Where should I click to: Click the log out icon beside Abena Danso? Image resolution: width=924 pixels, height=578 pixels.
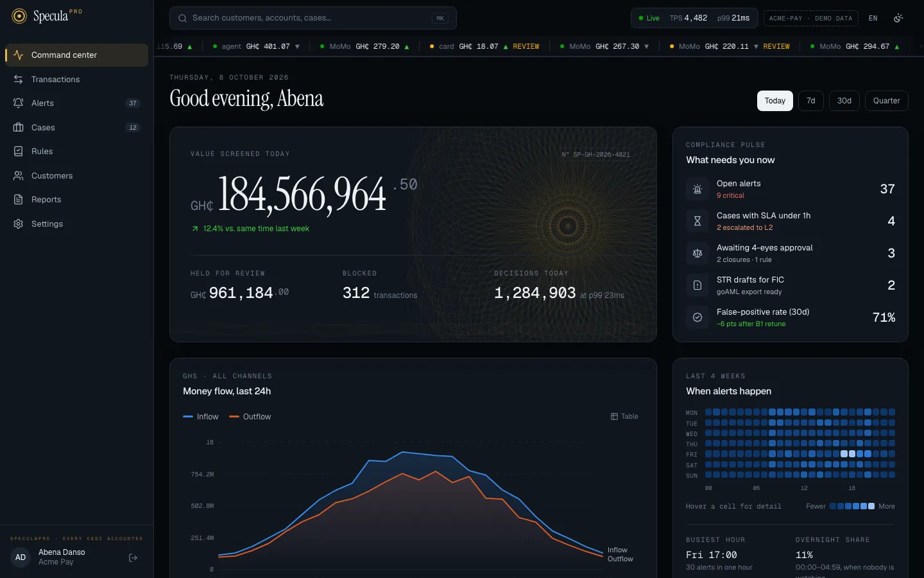coord(133,557)
